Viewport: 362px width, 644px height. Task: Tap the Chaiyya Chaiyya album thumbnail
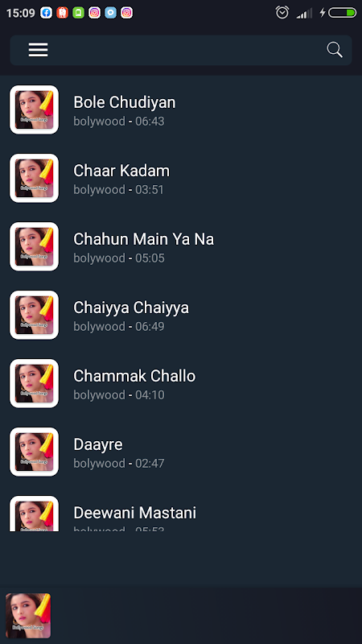point(34,315)
